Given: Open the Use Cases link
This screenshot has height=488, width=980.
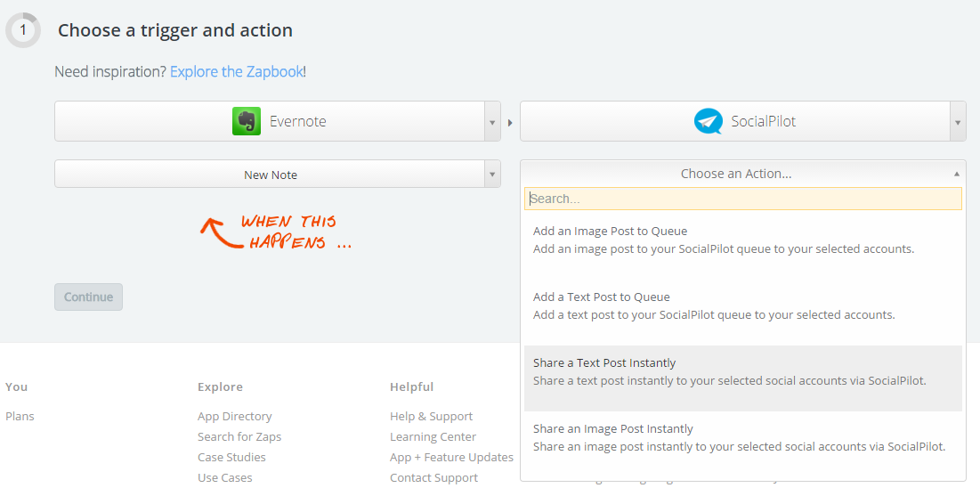Looking at the screenshot, I should pos(225,477).
